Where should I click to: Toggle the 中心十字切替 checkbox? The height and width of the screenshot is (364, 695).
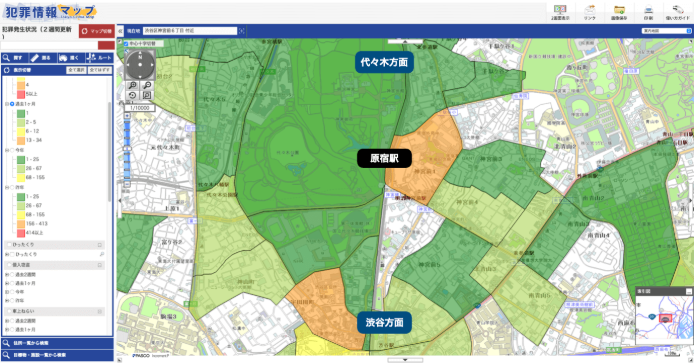tap(126, 44)
